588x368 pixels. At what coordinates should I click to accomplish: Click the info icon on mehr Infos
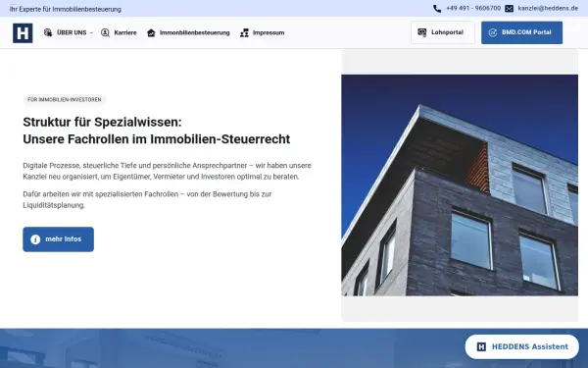coord(35,239)
